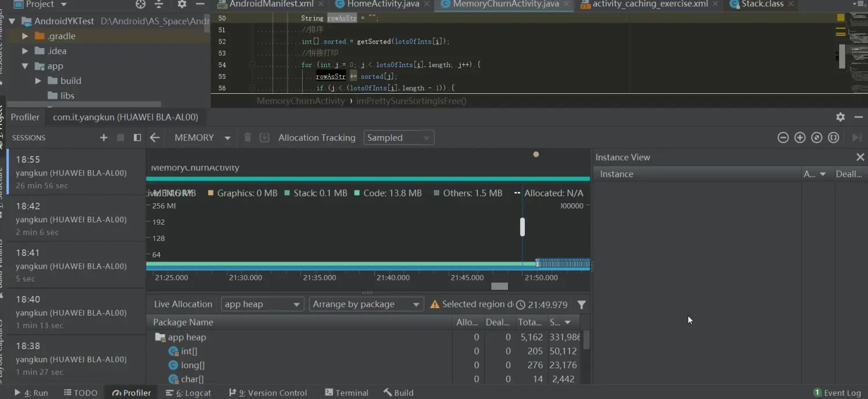Click the imPrettySureSortingIsFree() breadcrumb
This screenshot has height=399, width=868.
click(411, 101)
